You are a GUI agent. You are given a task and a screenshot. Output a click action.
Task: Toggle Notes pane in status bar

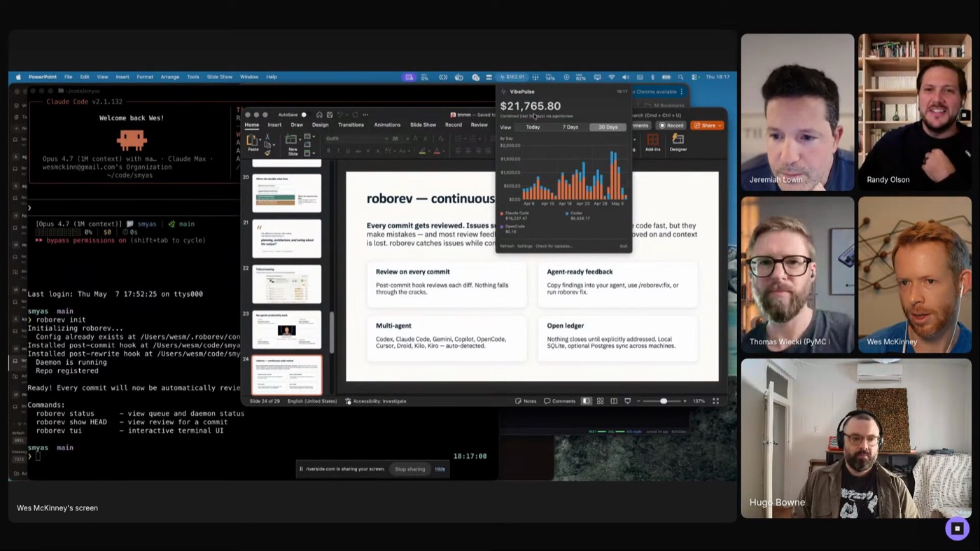pyautogui.click(x=526, y=401)
